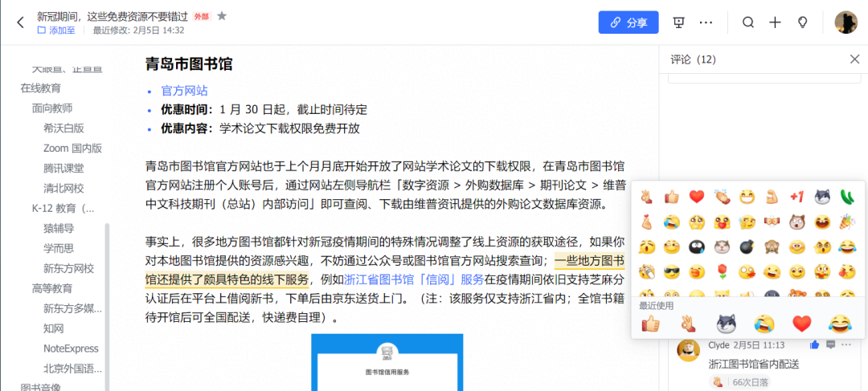The image size is (868, 391).
Task: Open the 官方网站 link
Action: 184,91
